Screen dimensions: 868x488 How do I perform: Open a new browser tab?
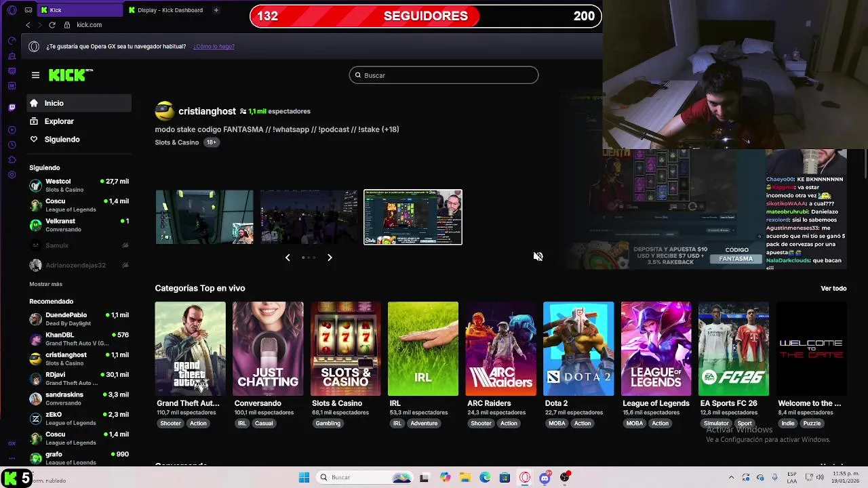216,10
